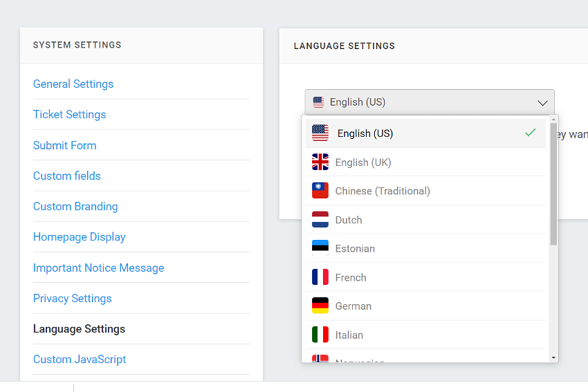Click the Netherlands flag icon

[320, 220]
